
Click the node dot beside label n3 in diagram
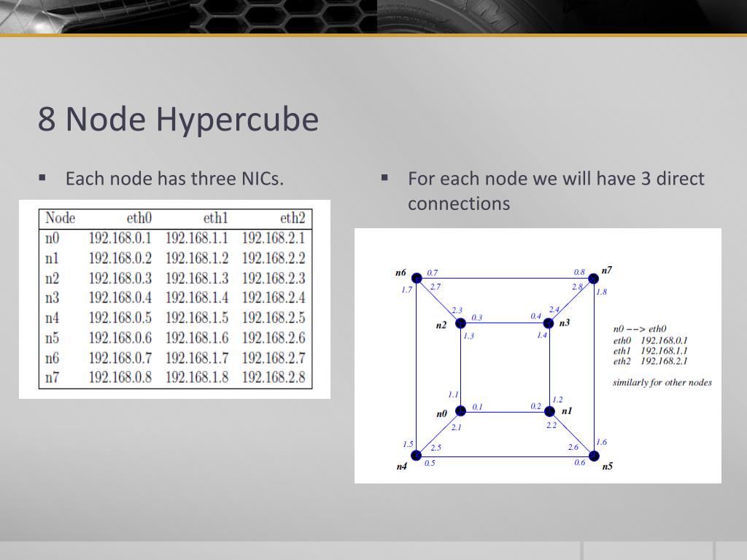pyautogui.click(x=549, y=323)
